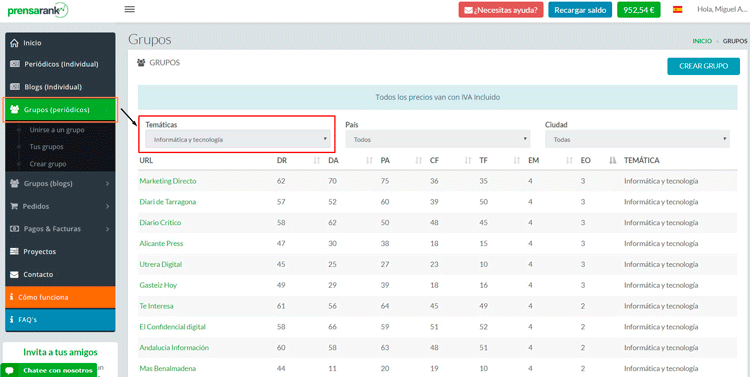Viewport: 750px width, 377px height.
Task: Click the CREAR GRUPO button
Action: coord(703,66)
